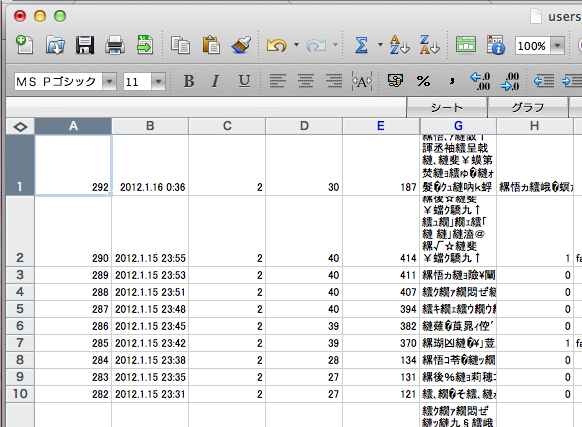Click the undo arrow icon
The image size is (582, 427).
click(x=276, y=45)
